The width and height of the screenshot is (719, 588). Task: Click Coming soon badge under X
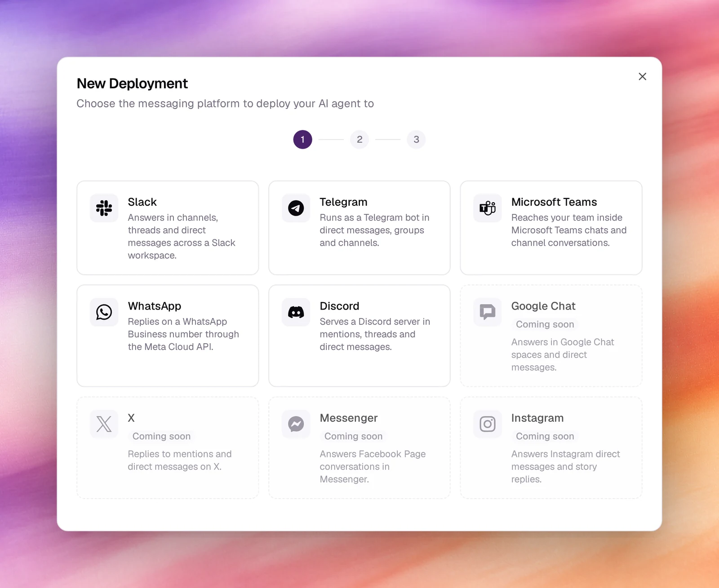tap(161, 436)
